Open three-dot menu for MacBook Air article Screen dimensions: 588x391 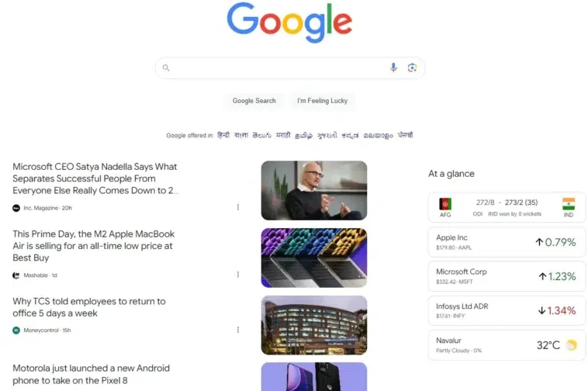(237, 275)
